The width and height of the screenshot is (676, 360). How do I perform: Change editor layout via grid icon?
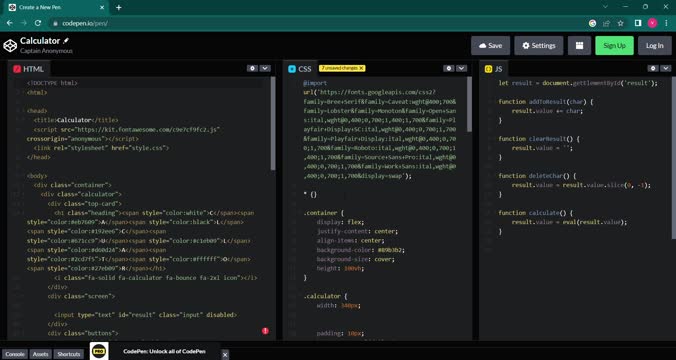[x=579, y=46]
